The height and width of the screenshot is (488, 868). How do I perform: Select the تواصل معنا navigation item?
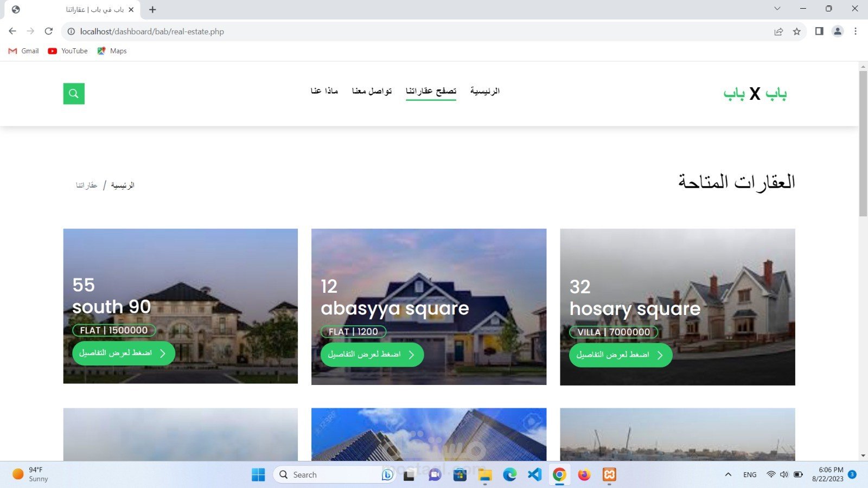tap(372, 91)
